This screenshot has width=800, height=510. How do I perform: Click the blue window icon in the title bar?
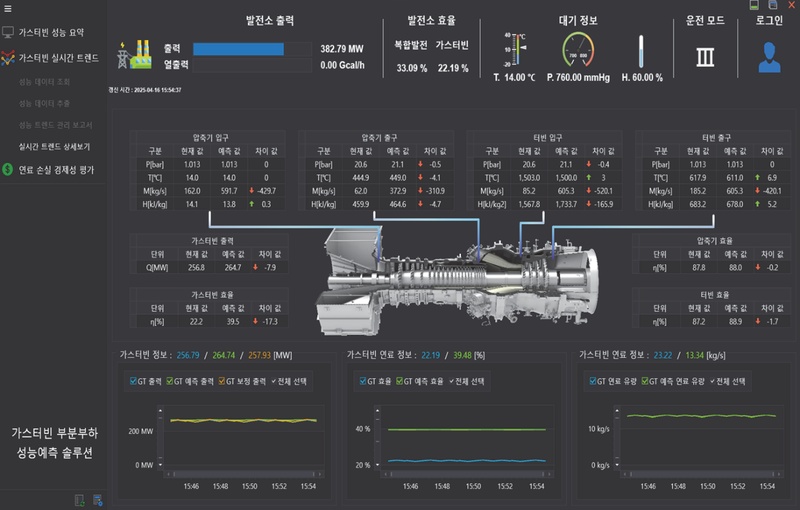[773, 5]
